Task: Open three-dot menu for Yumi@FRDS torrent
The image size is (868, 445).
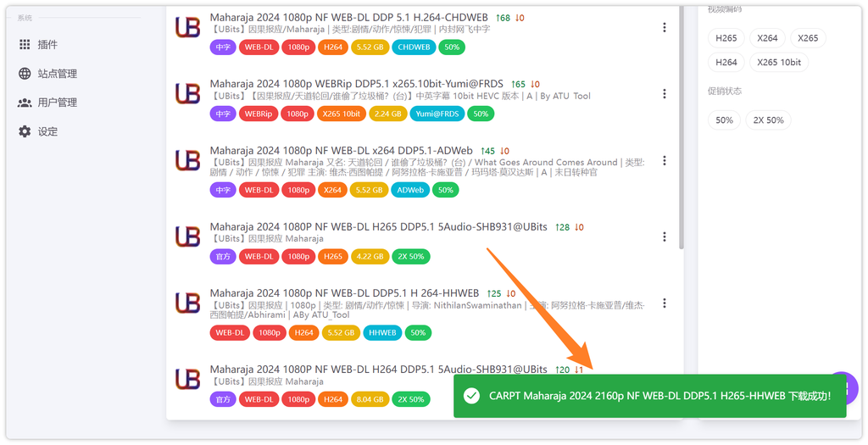Action: point(664,93)
